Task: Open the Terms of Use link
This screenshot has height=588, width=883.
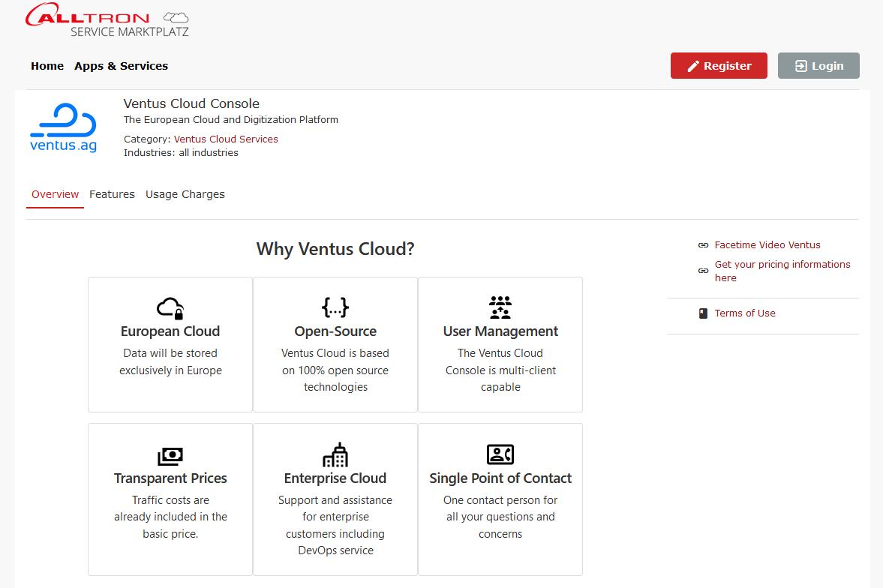Action: point(745,313)
